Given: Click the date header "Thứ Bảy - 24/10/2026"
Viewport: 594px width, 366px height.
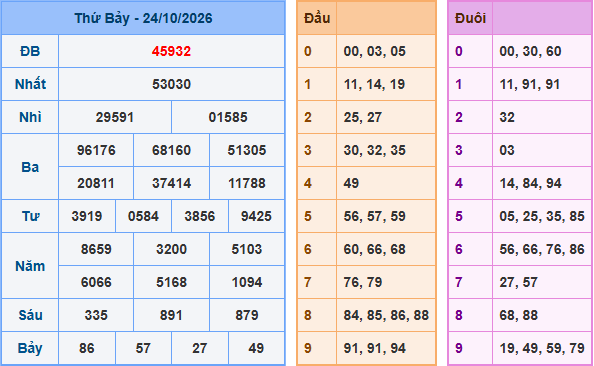Looking at the screenshot, I should [x=143, y=18].
